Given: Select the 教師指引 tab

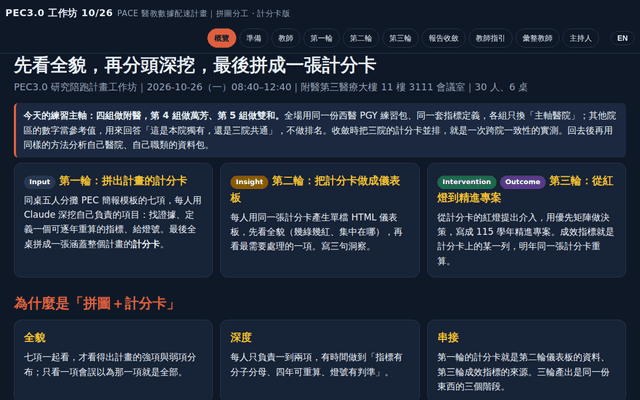Looking at the screenshot, I should coord(490,38).
